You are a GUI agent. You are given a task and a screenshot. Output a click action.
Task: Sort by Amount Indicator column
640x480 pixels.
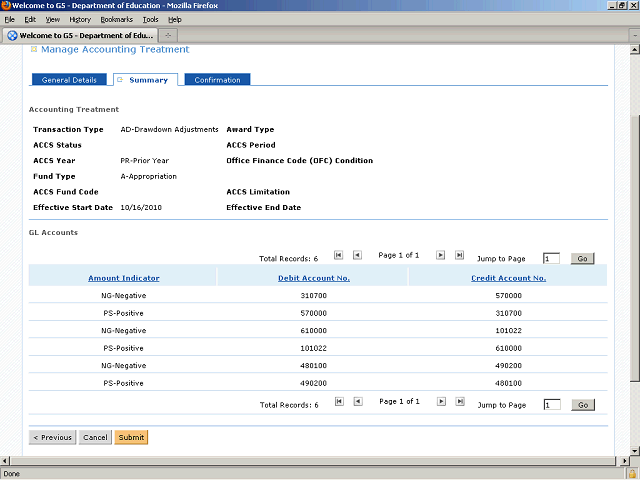tap(123, 278)
